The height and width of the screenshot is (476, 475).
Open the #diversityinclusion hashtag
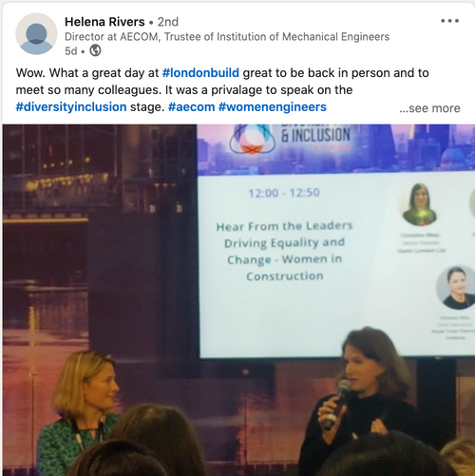pyautogui.click(x=71, y=107)
